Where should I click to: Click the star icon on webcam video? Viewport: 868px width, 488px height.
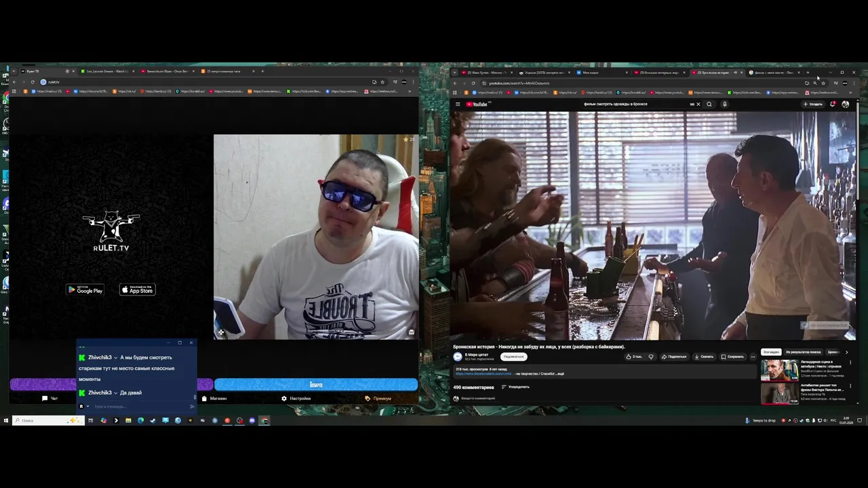click(x=406, y=140)
